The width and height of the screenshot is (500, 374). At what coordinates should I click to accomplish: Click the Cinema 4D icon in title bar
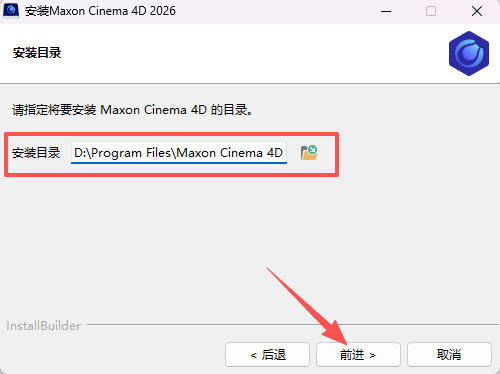pyautogui.click(x=11, y=11)
